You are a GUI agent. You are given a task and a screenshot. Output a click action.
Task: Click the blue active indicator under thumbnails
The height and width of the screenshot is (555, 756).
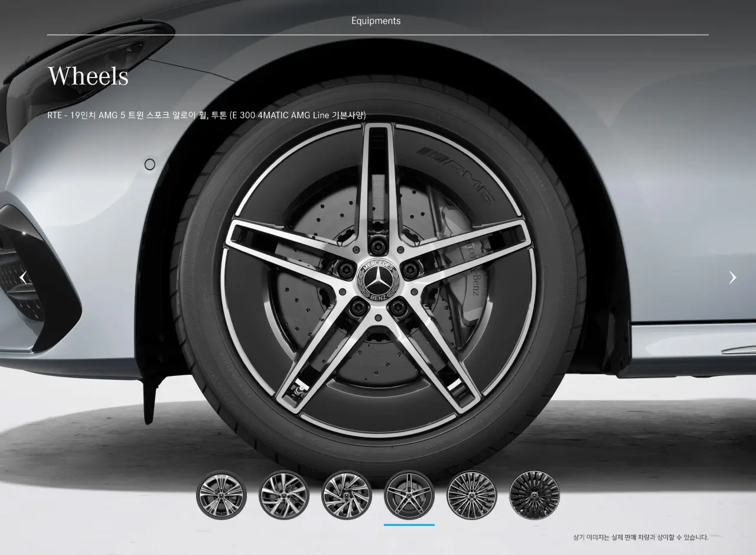point(409,524)
